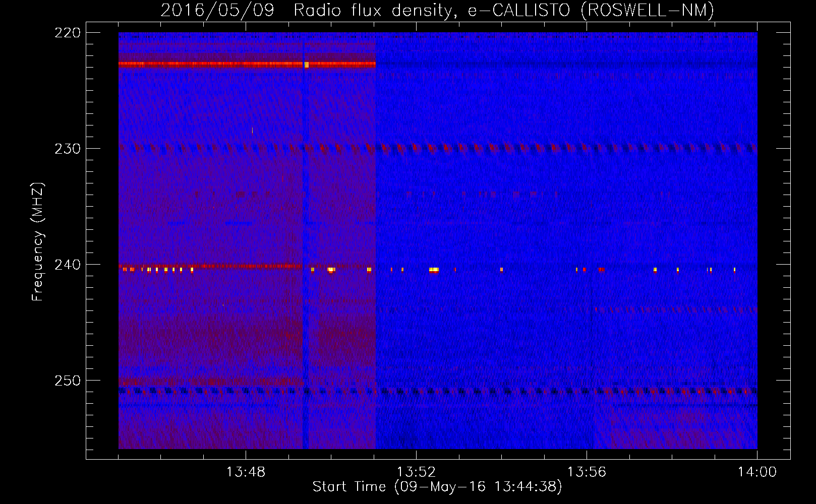The image size is (816, 504).
Task: Click the 13:56 time tick label
Action: coord(587,472)
